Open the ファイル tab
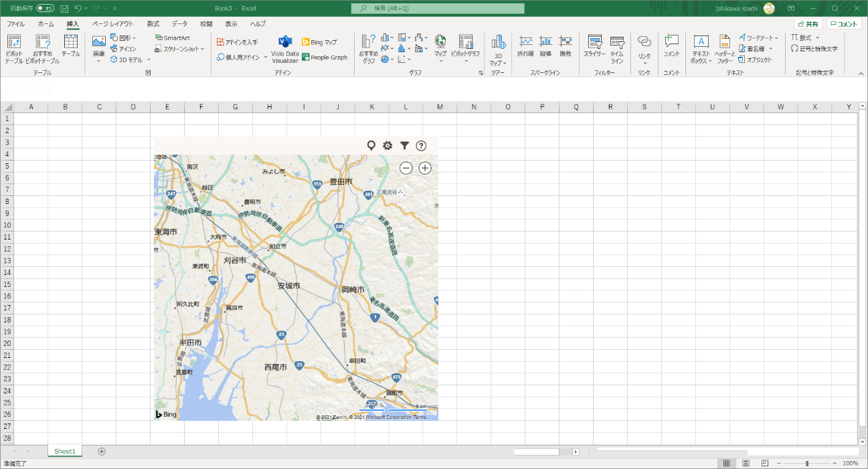The height and width of the screenshot is (469, 868). point(15,23)
